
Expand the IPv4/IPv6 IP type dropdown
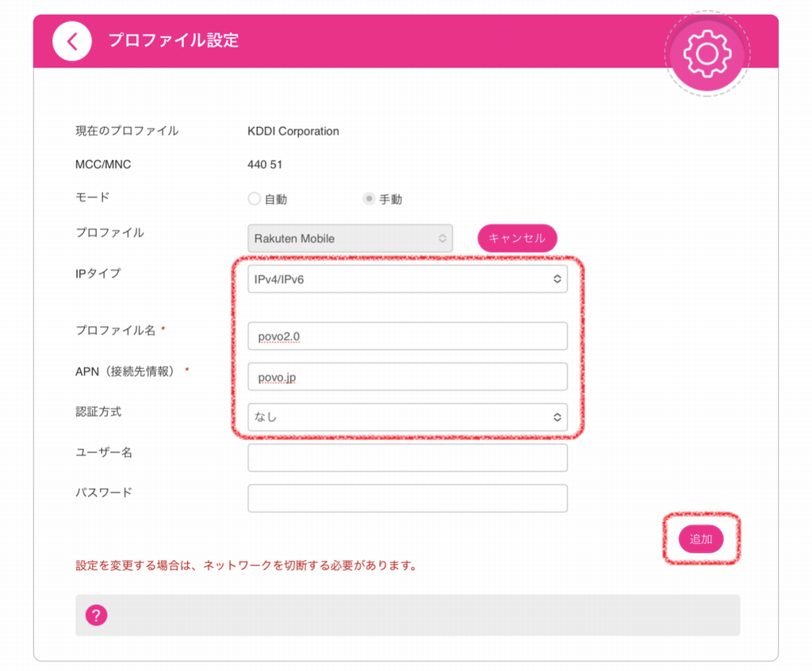pos(408,279)
